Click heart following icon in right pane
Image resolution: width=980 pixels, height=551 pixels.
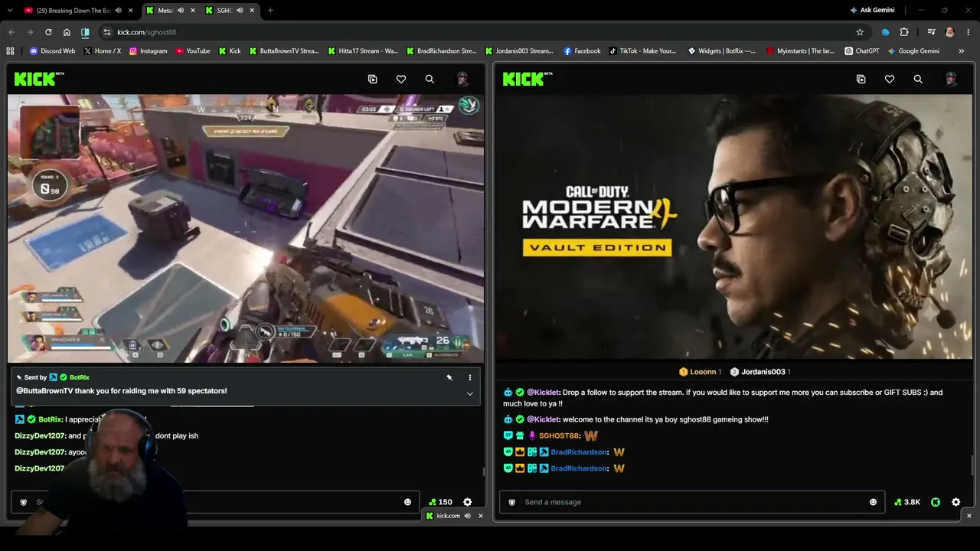pos(890,79)
